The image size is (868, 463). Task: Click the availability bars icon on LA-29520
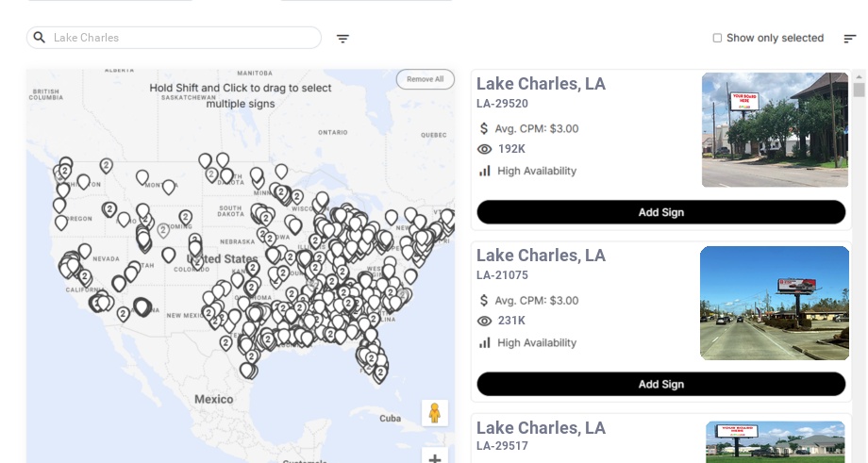point(485,171)
